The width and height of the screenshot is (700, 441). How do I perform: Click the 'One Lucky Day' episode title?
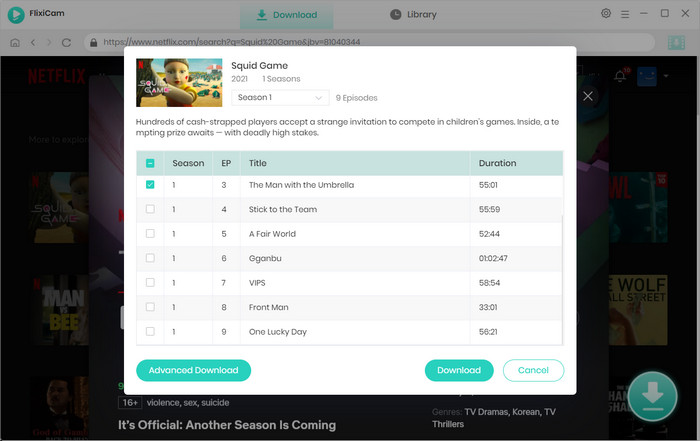coord(278,332)
